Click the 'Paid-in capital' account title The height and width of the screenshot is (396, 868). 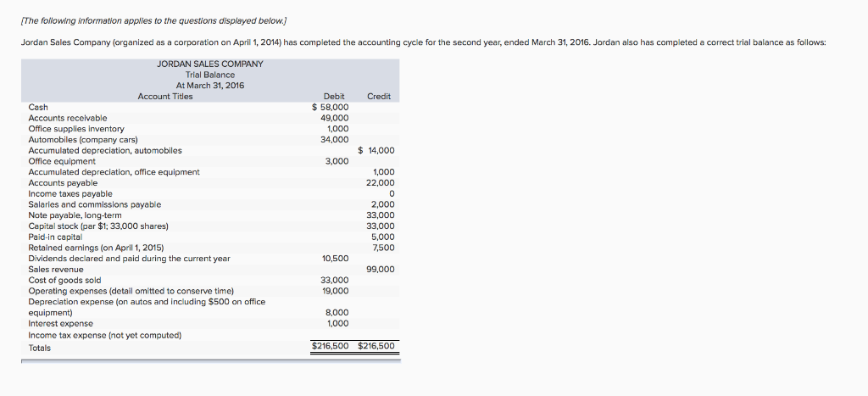coord(55,237)
